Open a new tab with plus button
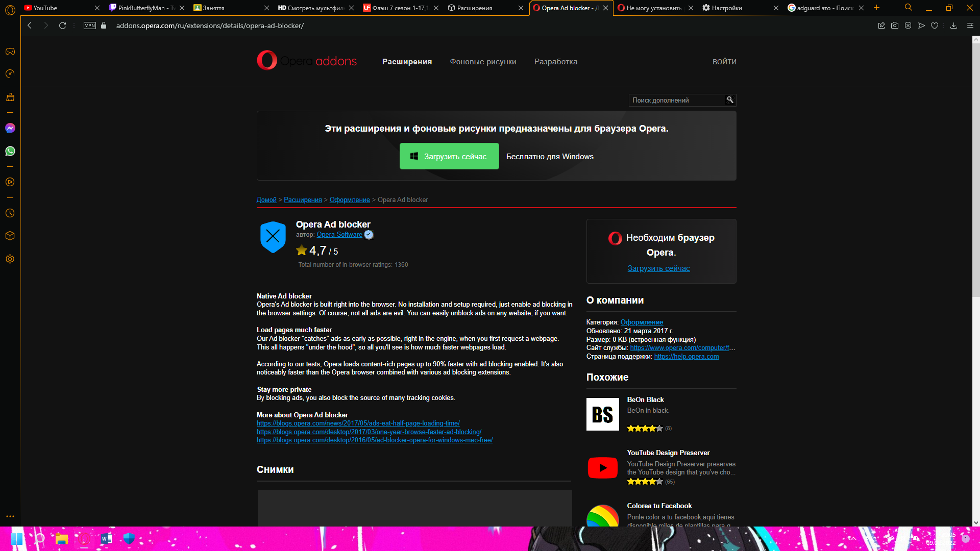Viewport: 980px width, 551px height. [877, 8]
